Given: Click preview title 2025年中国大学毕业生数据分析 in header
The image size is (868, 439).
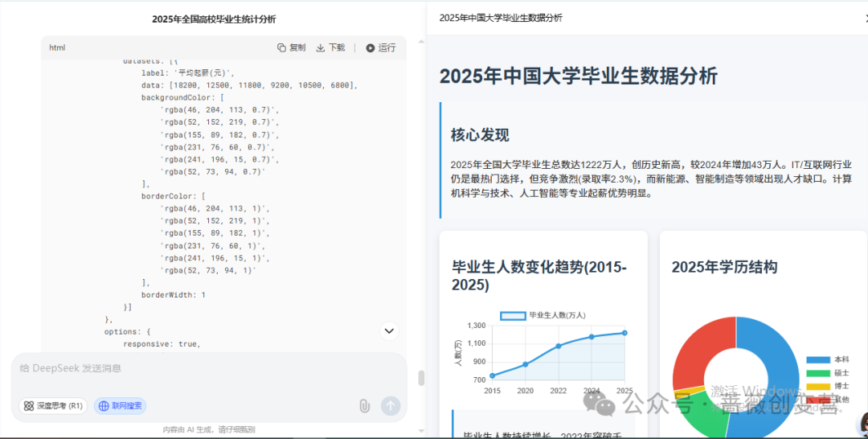Looking at the screenshot, I should 501,18.
